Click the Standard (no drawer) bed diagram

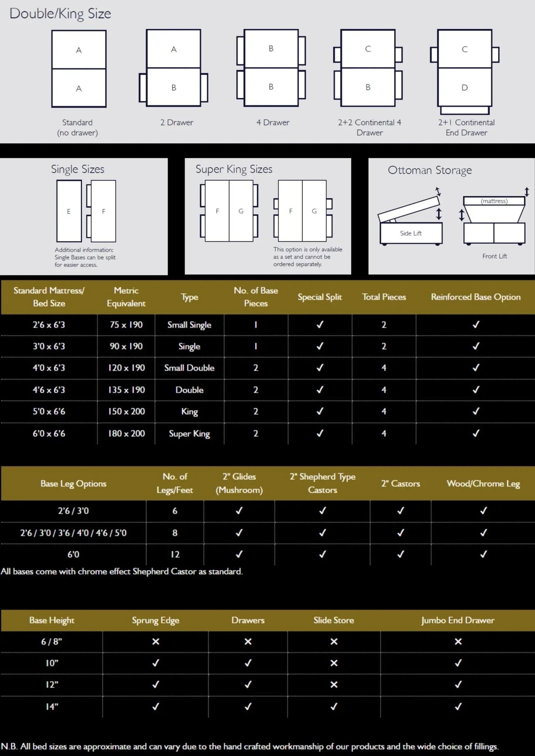tap(79, 69)
